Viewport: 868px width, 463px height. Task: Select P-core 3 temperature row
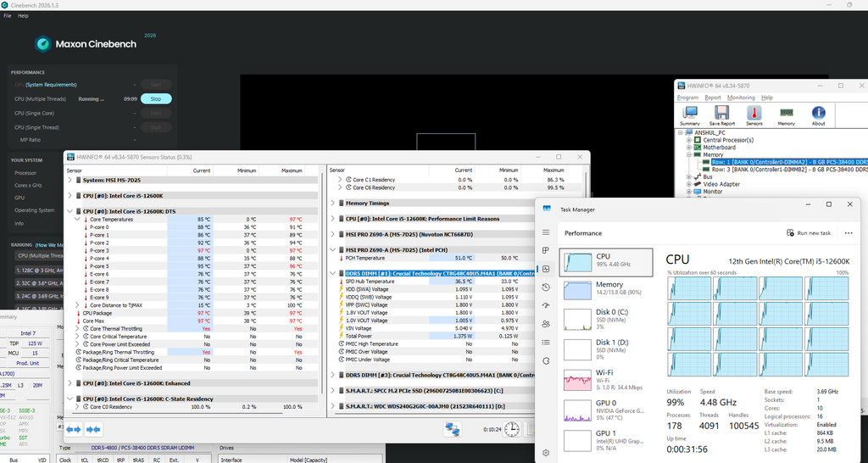[192, 250]
